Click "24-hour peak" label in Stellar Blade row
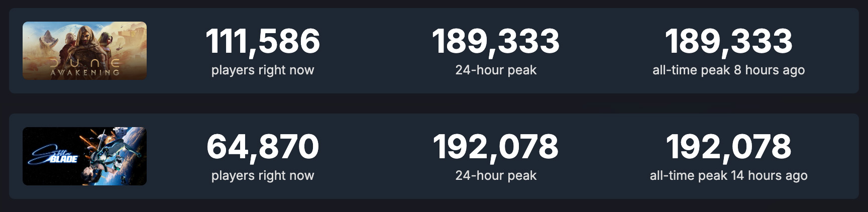 tap(496, 176)
